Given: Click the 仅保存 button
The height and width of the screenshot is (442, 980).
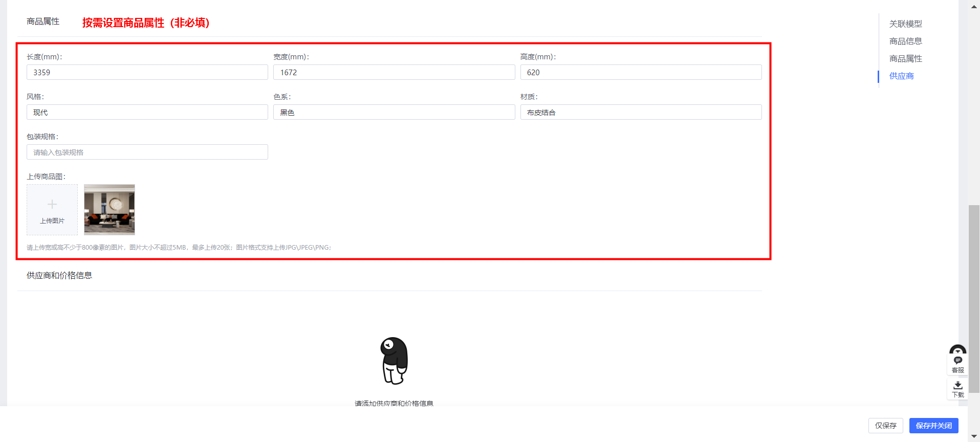Looking at the screenshot, I should 885,426.
